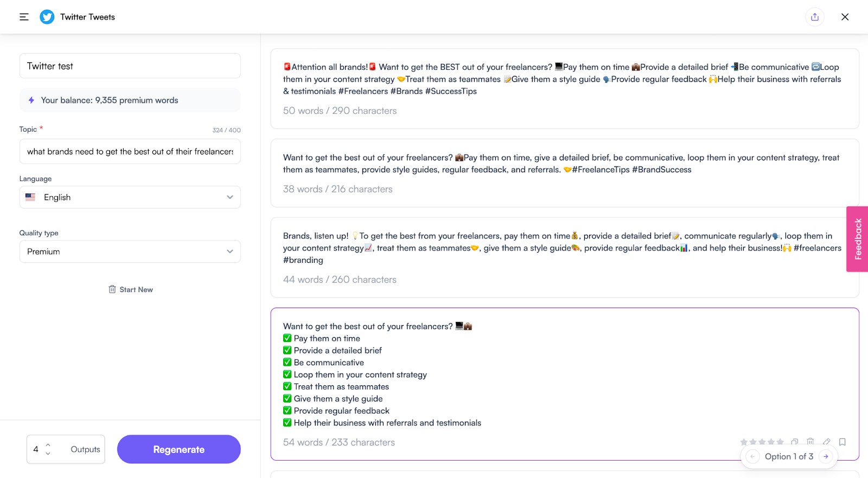Viewport: 868px width, 478px height.
Task: Click the Twitter bird logo
Action: pyautogui.click(x=47, y=17)
